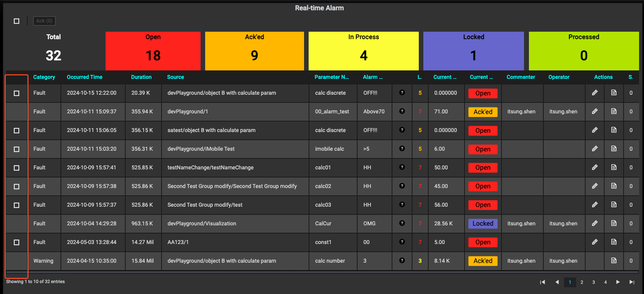
Task: Filter alarms by the Ack'ed status tile
Action: (254, 51)
